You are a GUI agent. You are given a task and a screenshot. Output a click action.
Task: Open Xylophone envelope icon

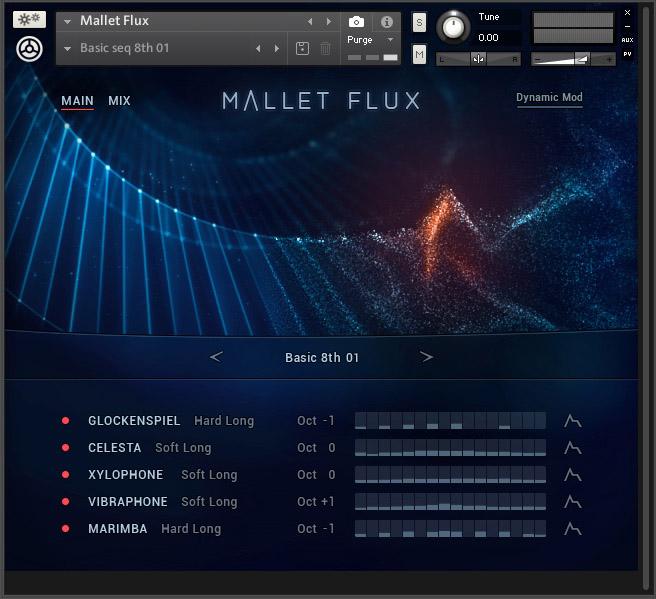(x=572, y=475)
